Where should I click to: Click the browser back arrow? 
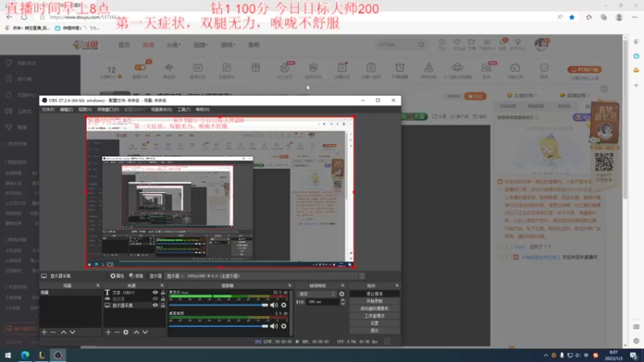(9, 17)
